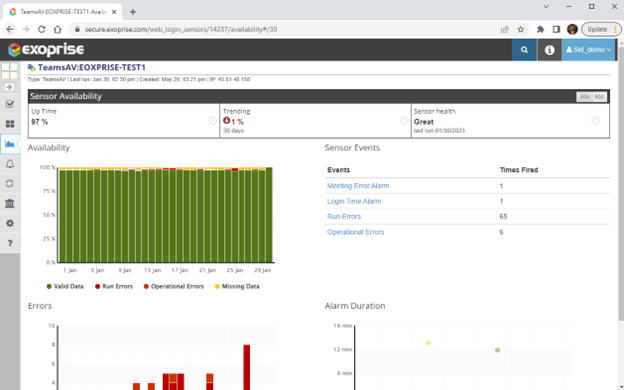The width and height of the screenshot is (624, 390).
Task: Open the Meeting Error Alarm link
Action: [358, 186]
